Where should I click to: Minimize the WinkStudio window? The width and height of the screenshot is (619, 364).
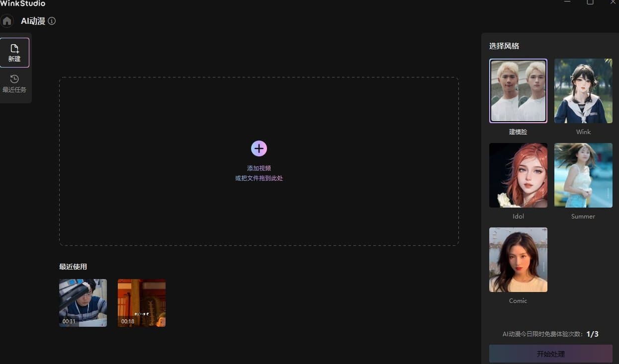pyautogui.click(x=567, y=2)
